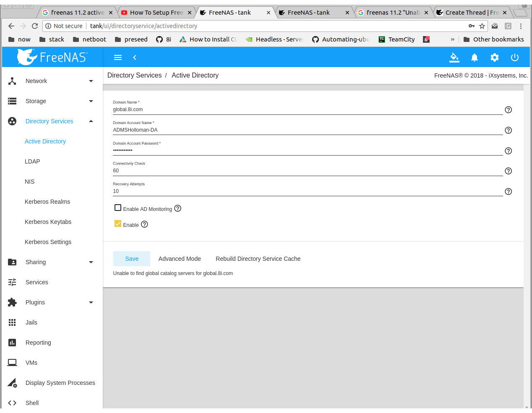Open Kerberos Realms in the sidebar

click(47, 202)
